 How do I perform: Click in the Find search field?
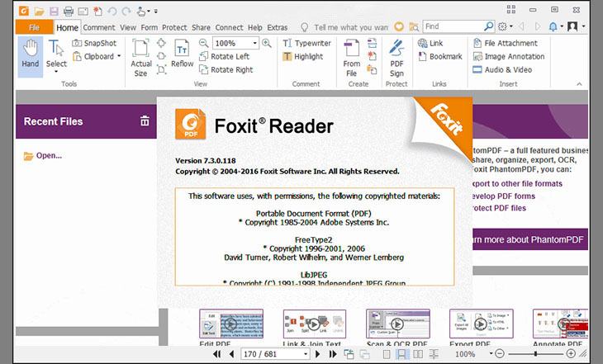point(453,26)
